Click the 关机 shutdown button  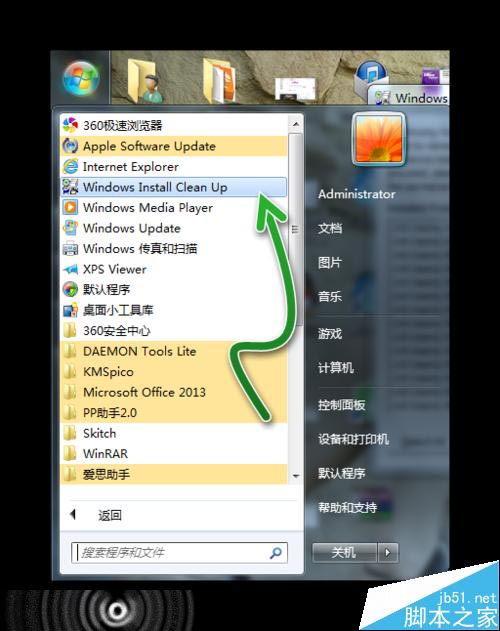click(345, 553)
